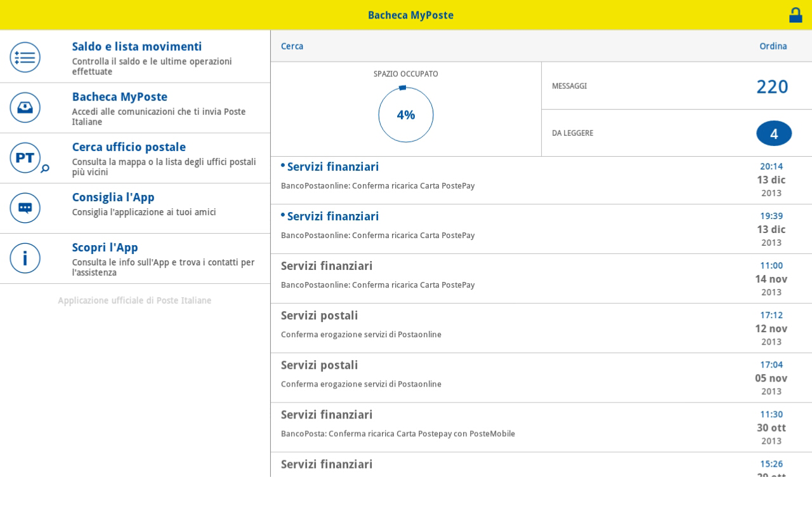This screenshot has width=812, height=508.
Task: Open the Ordina sorting options
Action: (x=773, y=46)
